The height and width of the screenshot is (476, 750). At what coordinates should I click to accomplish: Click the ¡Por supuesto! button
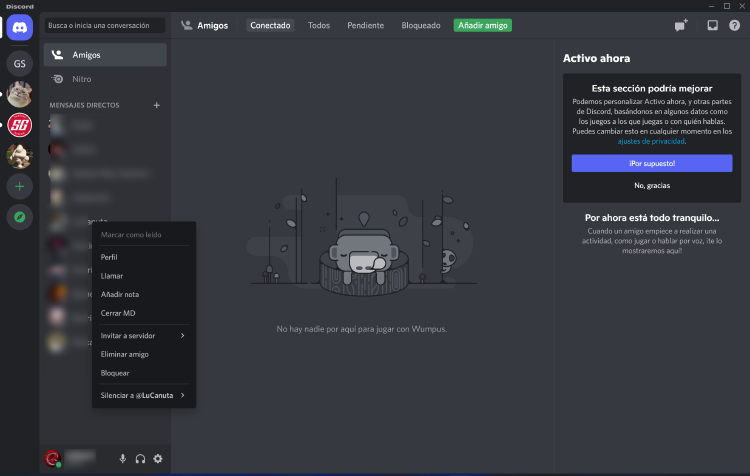click(x=652, y=163)
